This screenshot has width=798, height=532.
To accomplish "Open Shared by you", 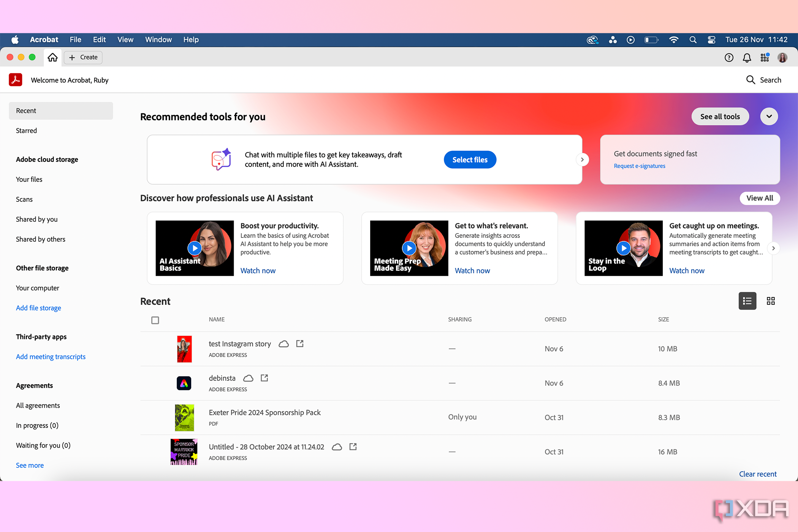I will [x=36, y=219].
